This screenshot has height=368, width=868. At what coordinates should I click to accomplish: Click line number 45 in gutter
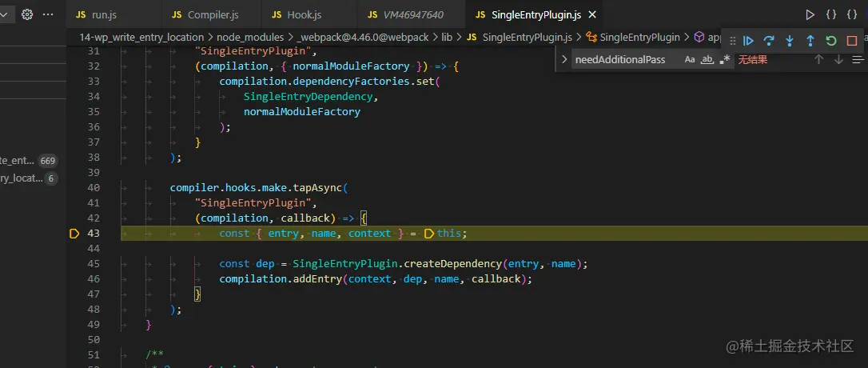(x=94, y=264)
